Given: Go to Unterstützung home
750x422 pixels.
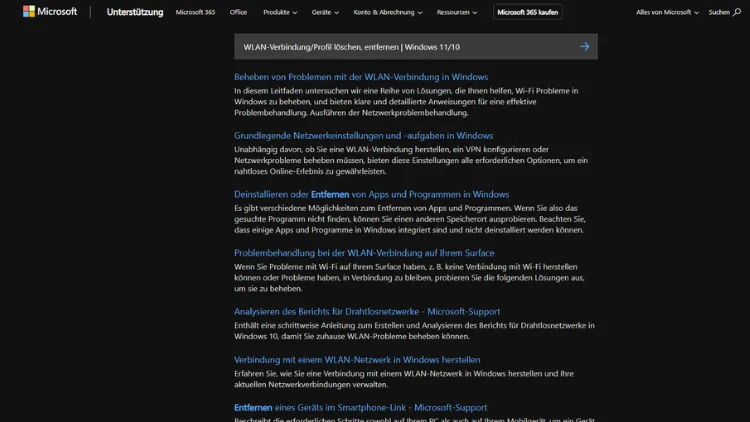Looking at the screenshot, I should [x=135, y=12].
